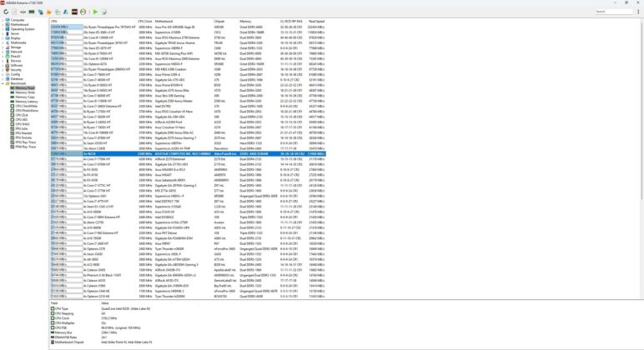Select CPU PhotoWorxx benchmark in tree
Image resolution: width=644 pixels, height=350 pixels.
pyautogui.click(x=27, y=110)
